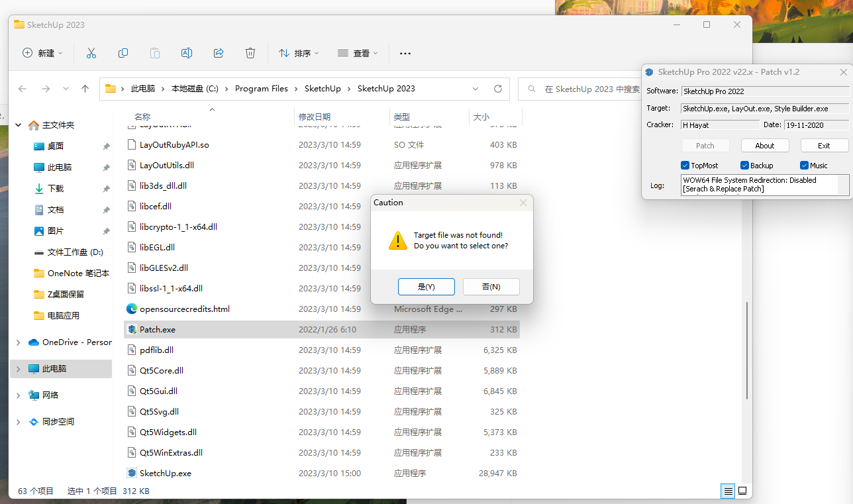Switch to details view icon in status bar
The width and height of the screenshot is (853, 504).
728,491
